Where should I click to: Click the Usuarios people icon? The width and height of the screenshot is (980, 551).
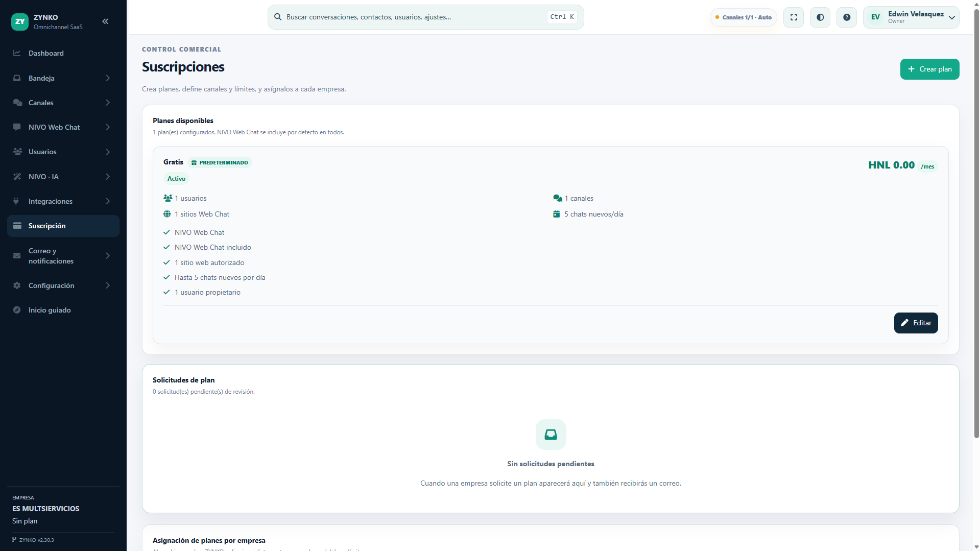tap(17, 152)
